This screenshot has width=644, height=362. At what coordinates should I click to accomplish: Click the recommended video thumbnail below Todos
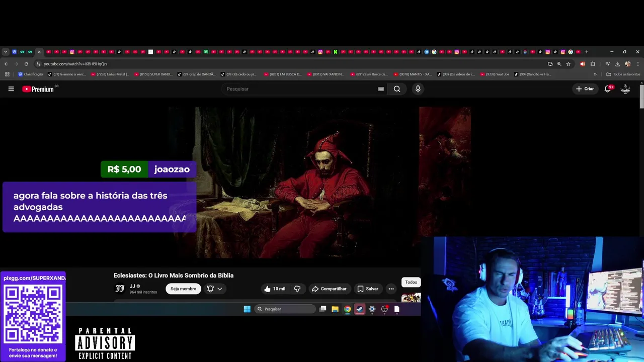(411, 298)
